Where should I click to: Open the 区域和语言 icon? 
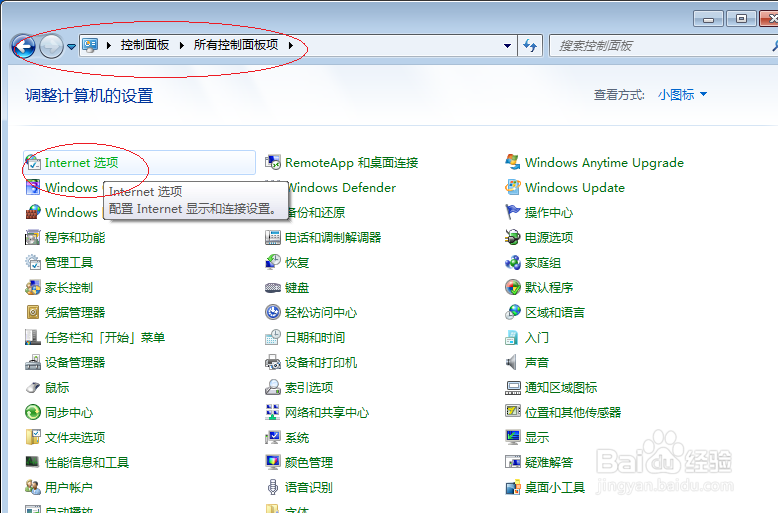[x=513, y=312]
